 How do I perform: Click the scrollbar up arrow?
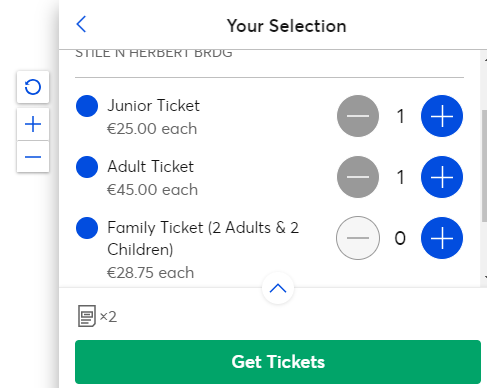[485, 60]
